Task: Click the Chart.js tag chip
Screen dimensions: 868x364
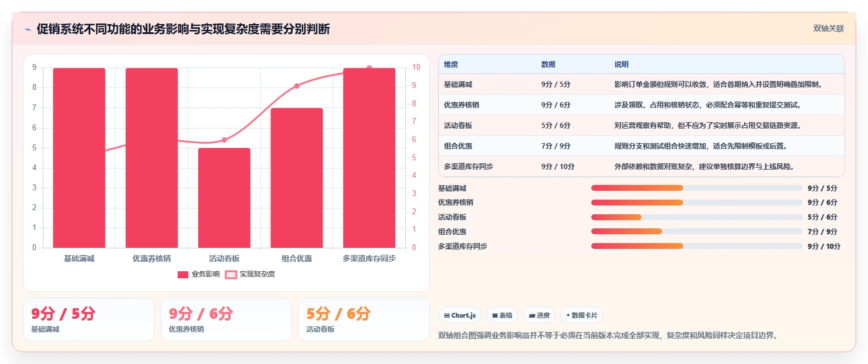Action: [x=460, y=315]
